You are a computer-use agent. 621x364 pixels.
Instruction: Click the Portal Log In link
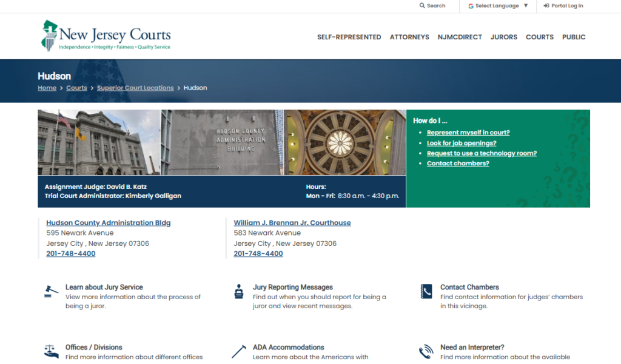click(563, 6)
